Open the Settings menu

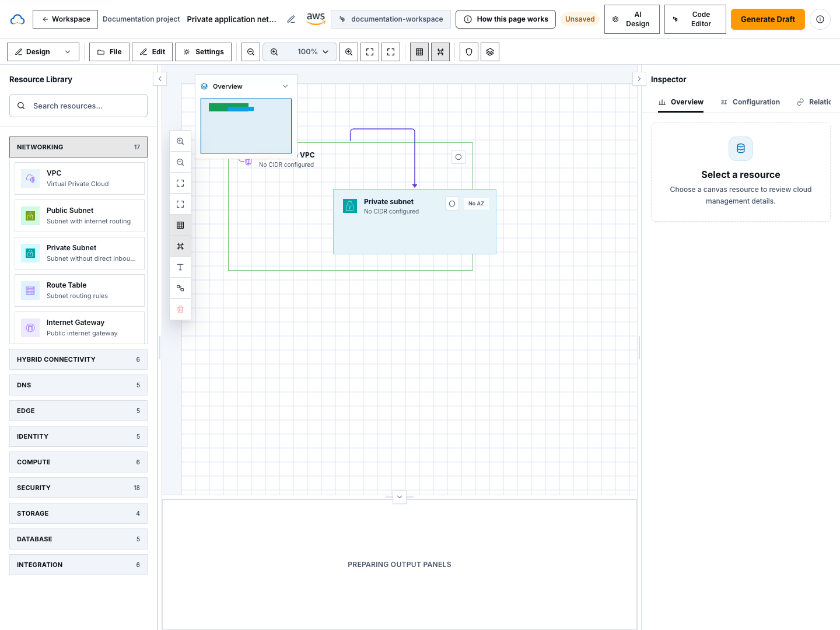[204, 52]
